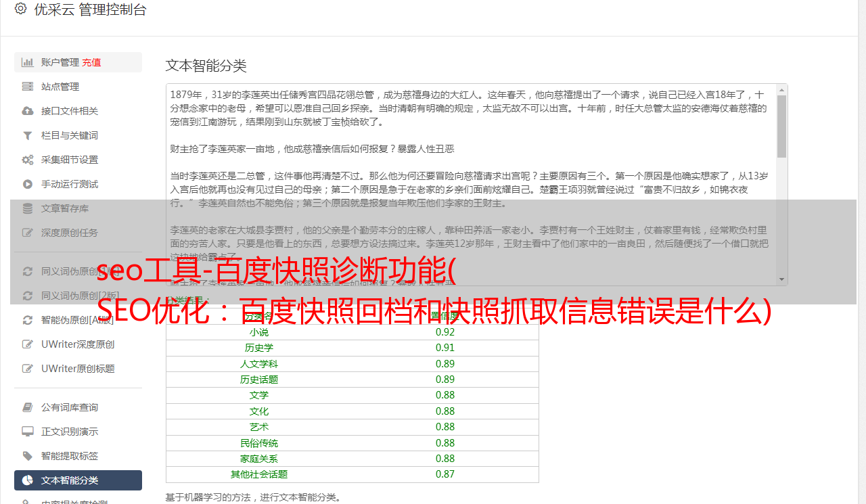866x504 pixels.
Task: Click the 采集细节设置 gears icon
Action: pyautogui.click(x=28, y=160)
